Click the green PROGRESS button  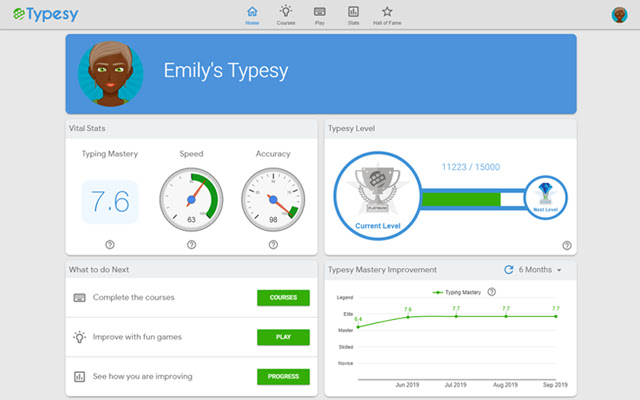point(283,377)
